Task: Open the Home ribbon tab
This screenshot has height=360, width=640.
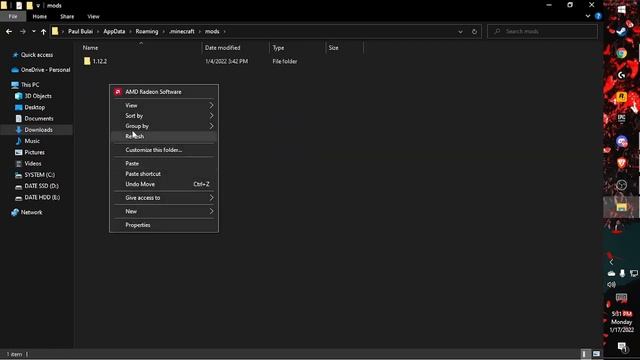Action: point(40,16)
